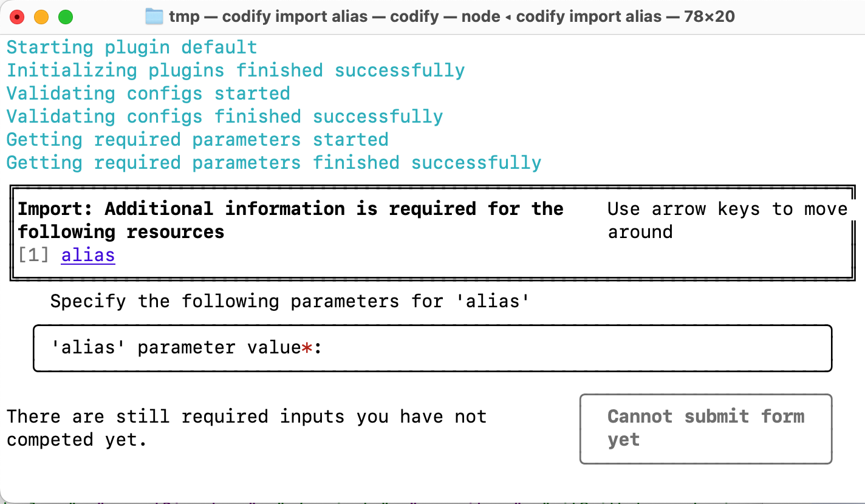Click the 'Specify the following parameters' heading
Viewport: 865px width, 504px height.
click(290, 301)
